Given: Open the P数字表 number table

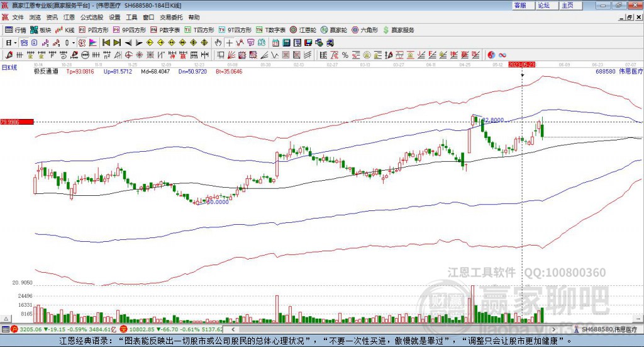Looking at the screenshot, I should pyautogui.click(x=165, y=30).
